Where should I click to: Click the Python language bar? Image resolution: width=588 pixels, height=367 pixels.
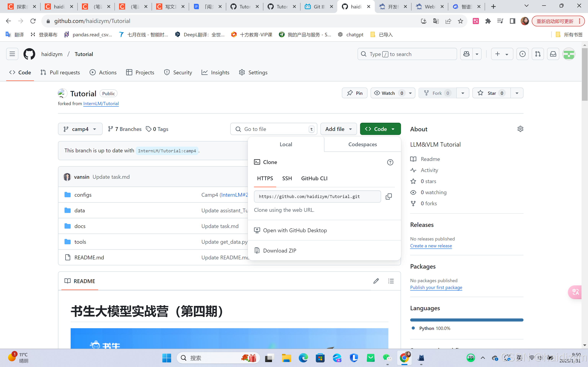point(466,320)
